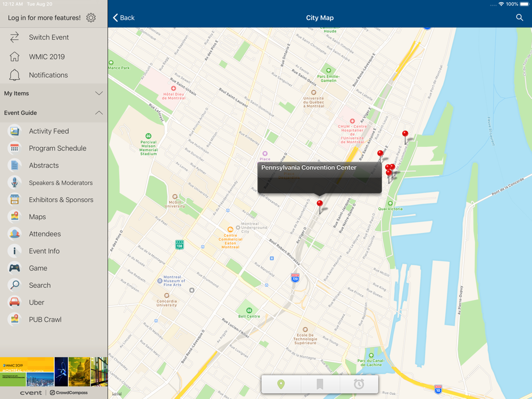
Task: Tap the Bell Centre map marker
Action: 249,310
